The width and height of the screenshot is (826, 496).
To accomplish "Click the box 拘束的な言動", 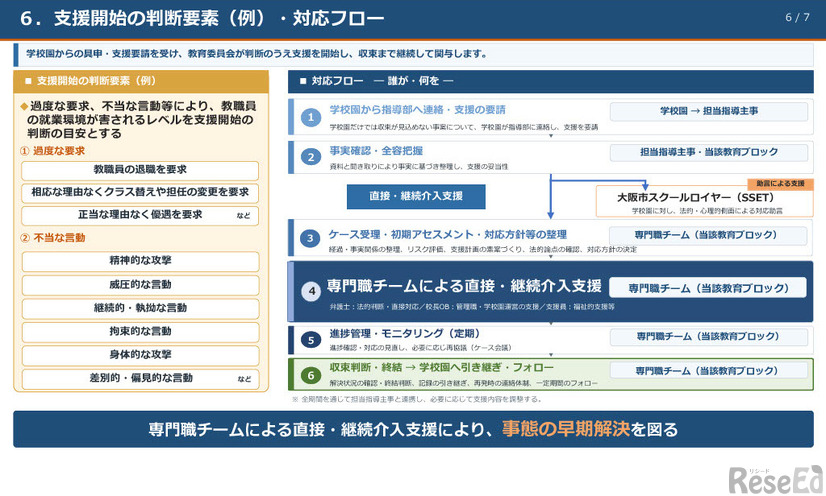I will click(140, 332).
